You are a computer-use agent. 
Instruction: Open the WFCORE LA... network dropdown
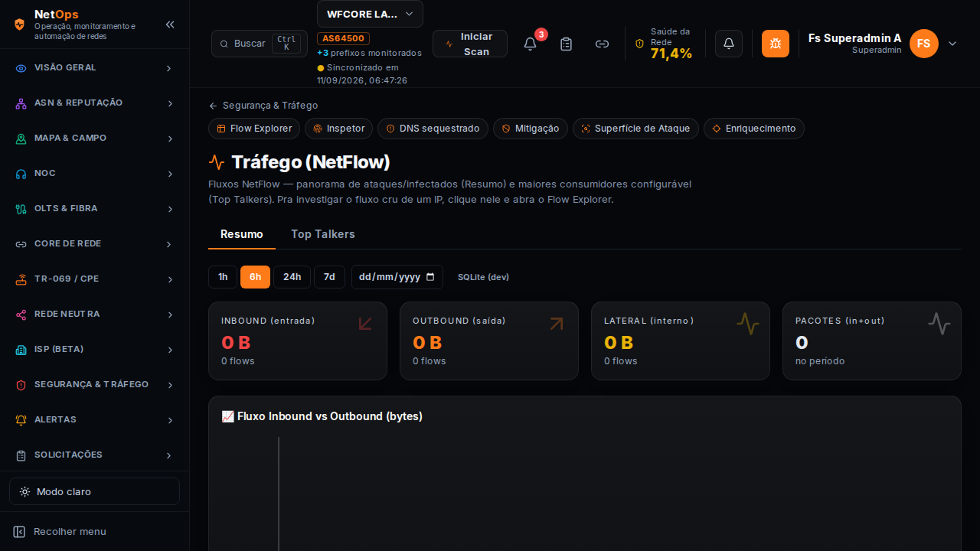(370, 14)
